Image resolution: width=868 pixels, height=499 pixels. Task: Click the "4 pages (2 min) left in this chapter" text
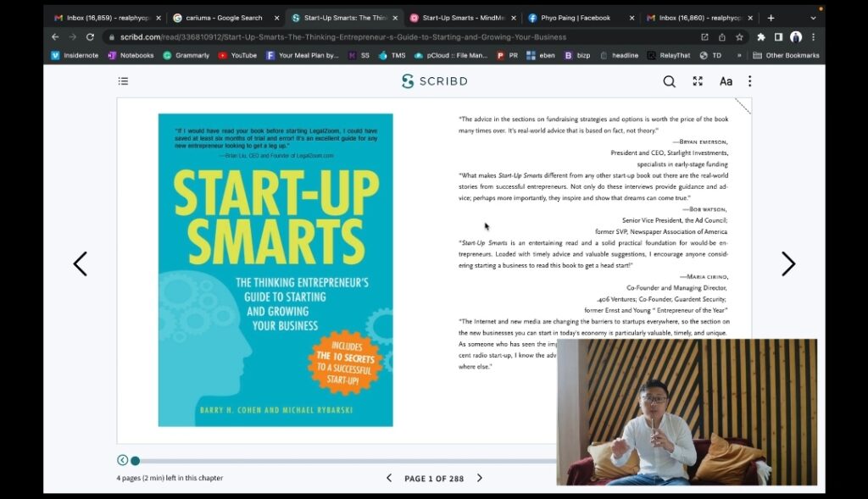[170, 478]
